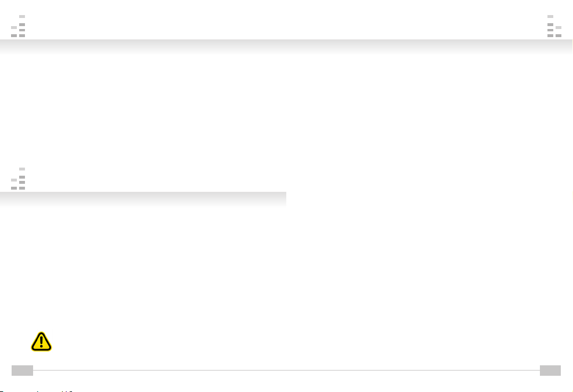The height and width of the screenshot is (392, 573).
Task: Click the topmost light block of top-right bars icon
Action: click(550, 16)
